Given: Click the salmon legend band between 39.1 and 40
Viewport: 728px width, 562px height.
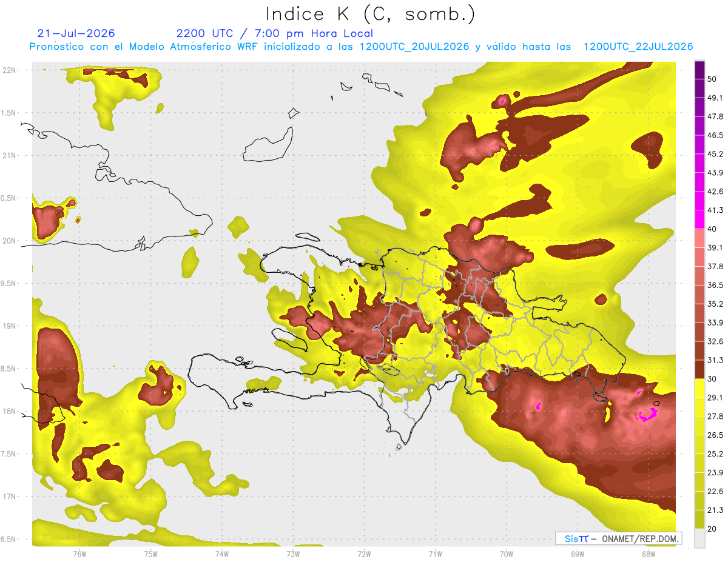Looking at the screenshot, I should coord(700,238).
